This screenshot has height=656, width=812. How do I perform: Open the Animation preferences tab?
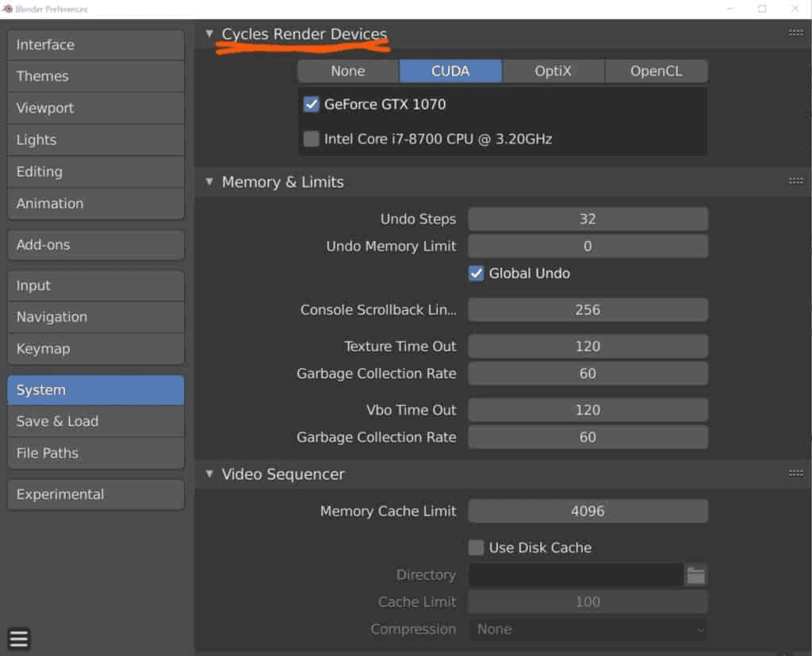(x=96, y=203)
